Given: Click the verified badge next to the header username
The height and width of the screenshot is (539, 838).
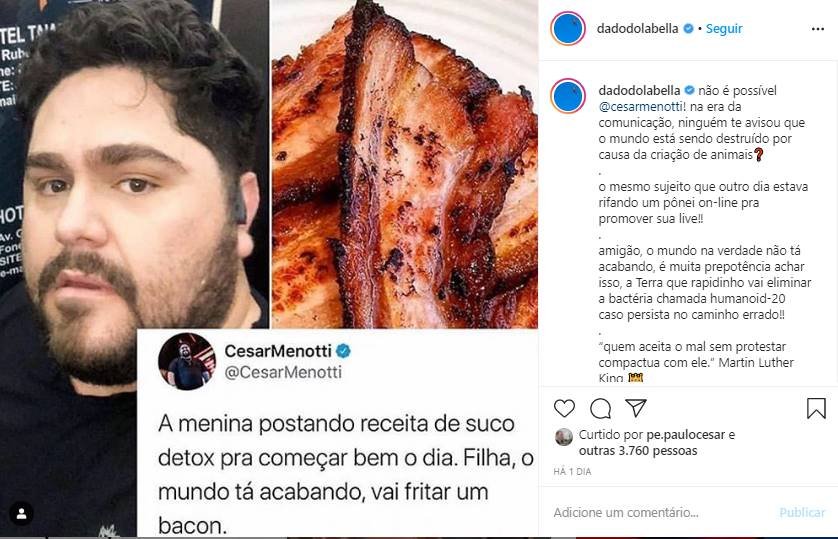Looking at the screenshot, I should (x=689, y=28).
